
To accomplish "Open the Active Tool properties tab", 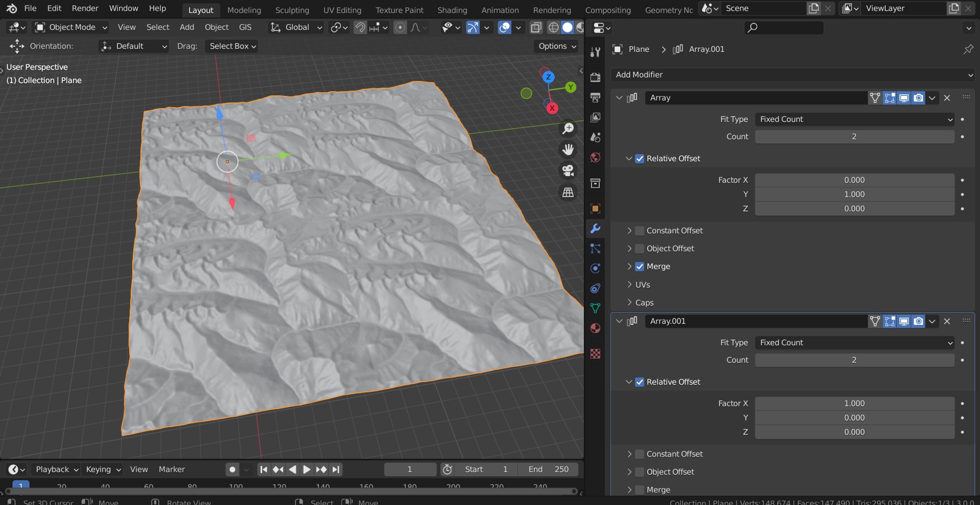I will [595, 52].
